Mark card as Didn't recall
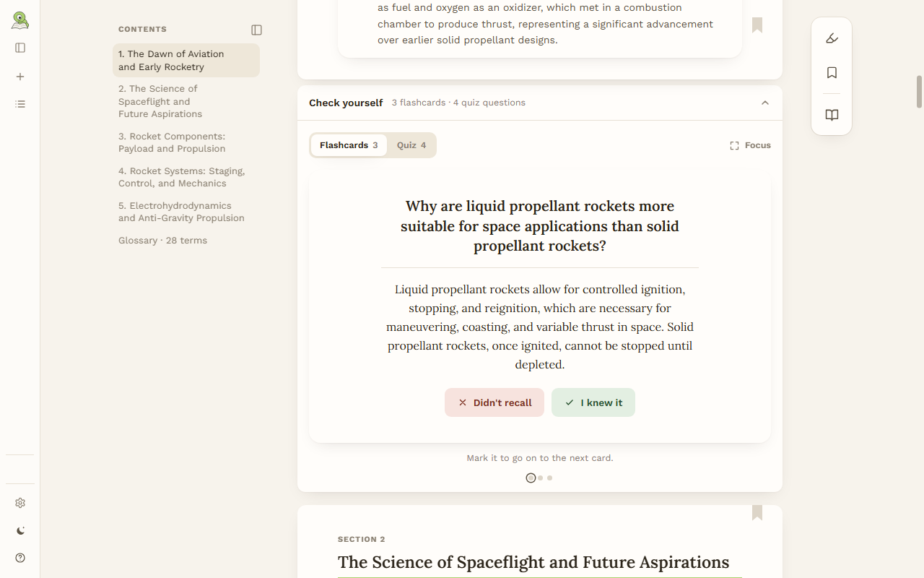The image size is (924, 578). 494,402
